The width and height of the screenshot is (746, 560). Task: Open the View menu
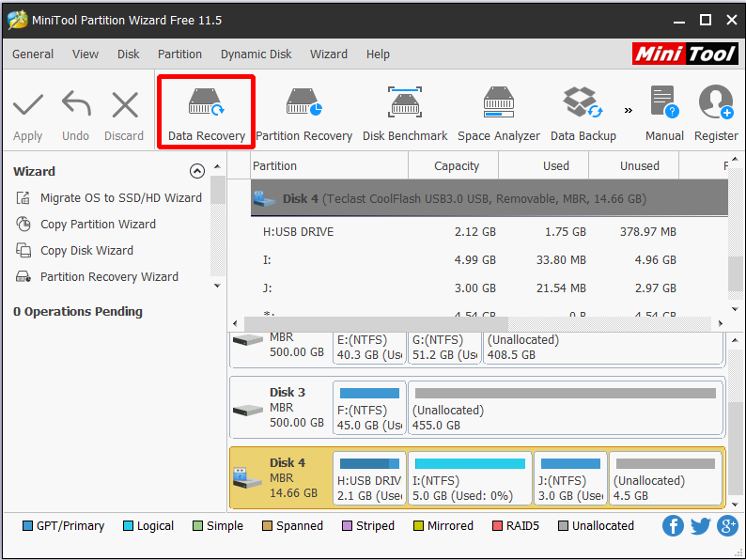[x=85, y=54]
